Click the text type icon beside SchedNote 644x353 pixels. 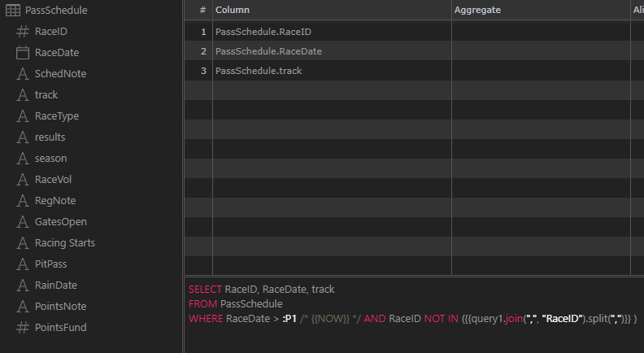(23, 73)
